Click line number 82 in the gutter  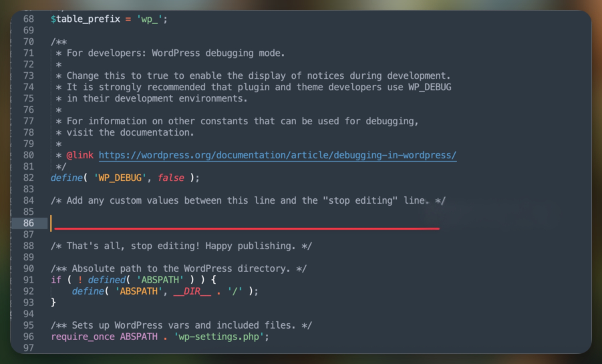point(29,178)
